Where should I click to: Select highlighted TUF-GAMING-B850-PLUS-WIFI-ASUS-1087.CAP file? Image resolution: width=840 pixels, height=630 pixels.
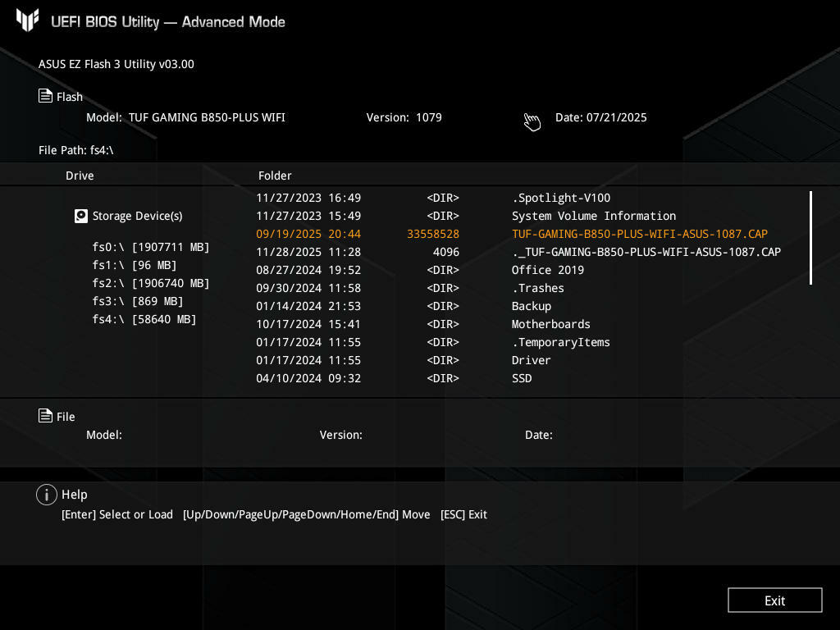[639, 234]
